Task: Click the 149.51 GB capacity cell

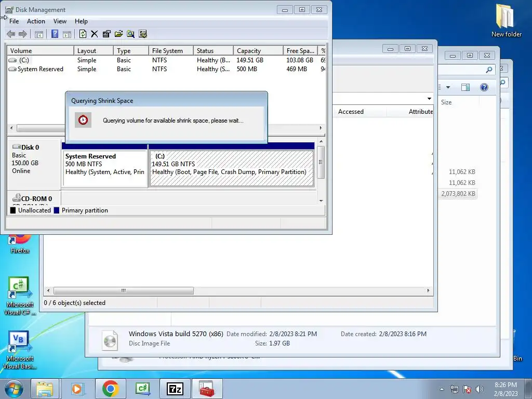Action: click(250, 60)
